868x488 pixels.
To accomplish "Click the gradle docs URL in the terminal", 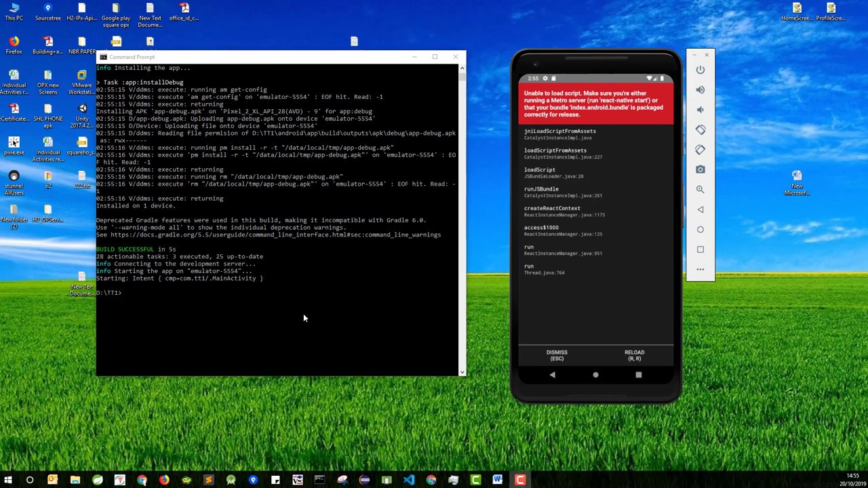I will point(276,235).
